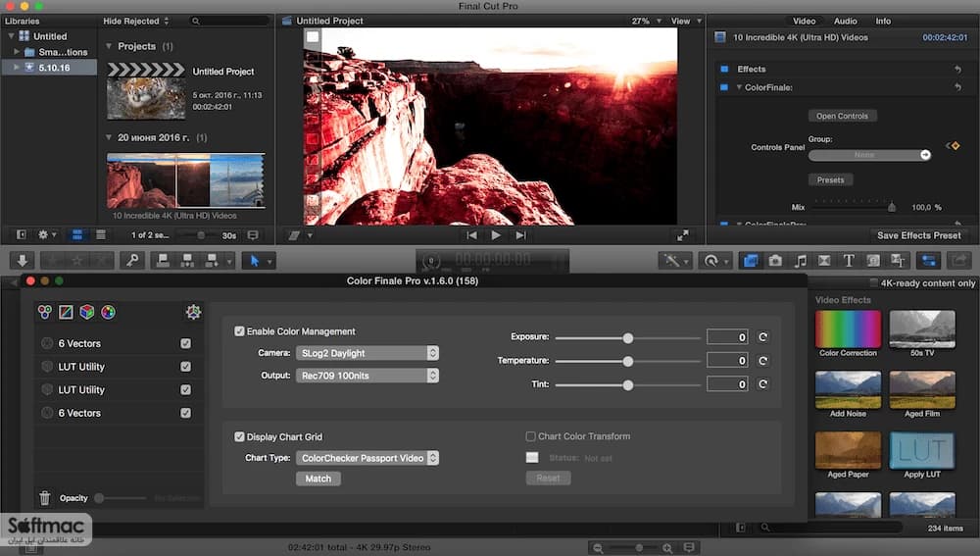Append the selected clip to storyline
This screenshot has height=556, width=980.
pyautogui.click(x=212, y=260)
